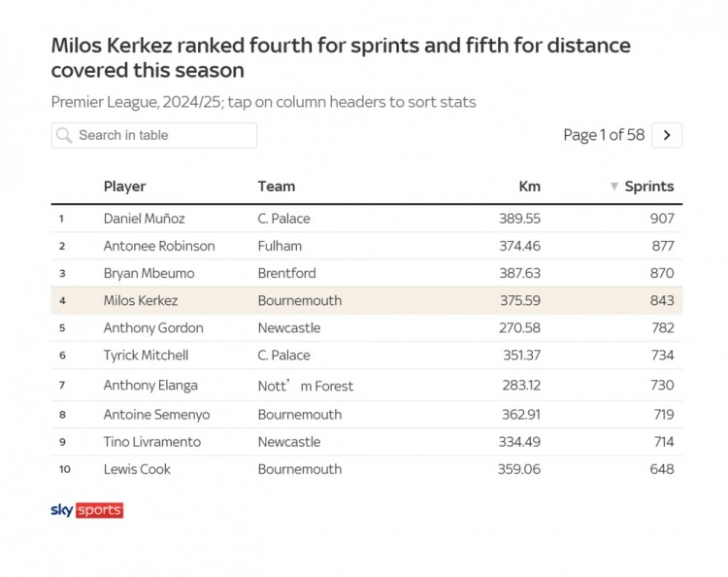Click the sort arrow beside Sprints
The height and width of the screenshot is (577, 728).
tap(613, 187)
